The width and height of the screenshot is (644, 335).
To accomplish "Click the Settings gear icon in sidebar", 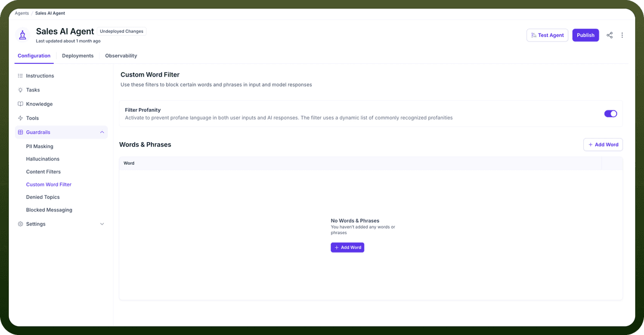I will pos(20,224).
